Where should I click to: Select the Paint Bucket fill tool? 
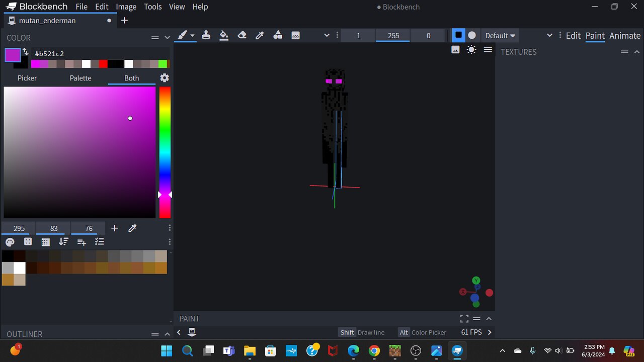click(x=224, y=35)
